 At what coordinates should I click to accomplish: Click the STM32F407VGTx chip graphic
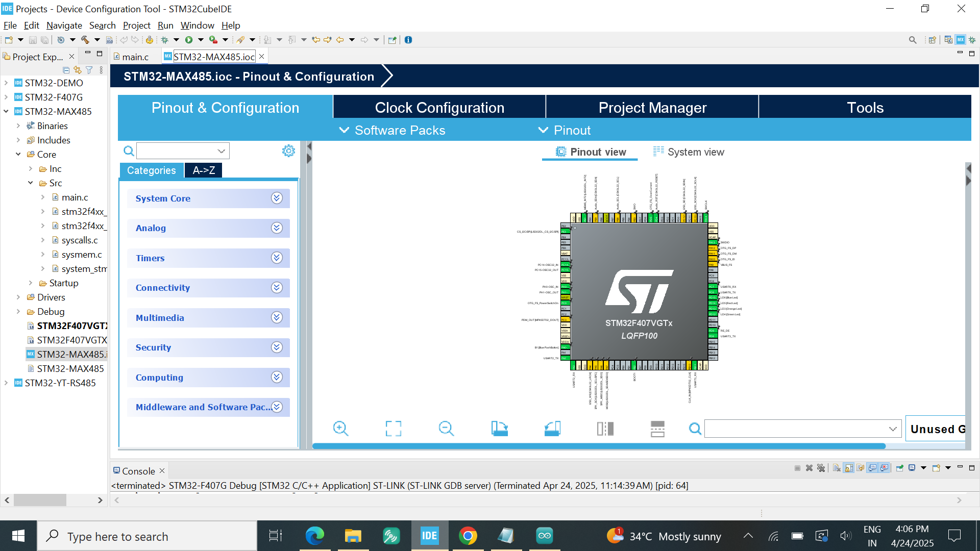tap(639, 291)
